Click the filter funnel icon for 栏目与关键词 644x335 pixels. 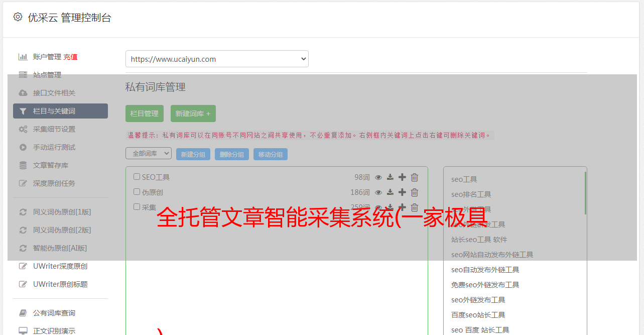click(x=23, y=111)
